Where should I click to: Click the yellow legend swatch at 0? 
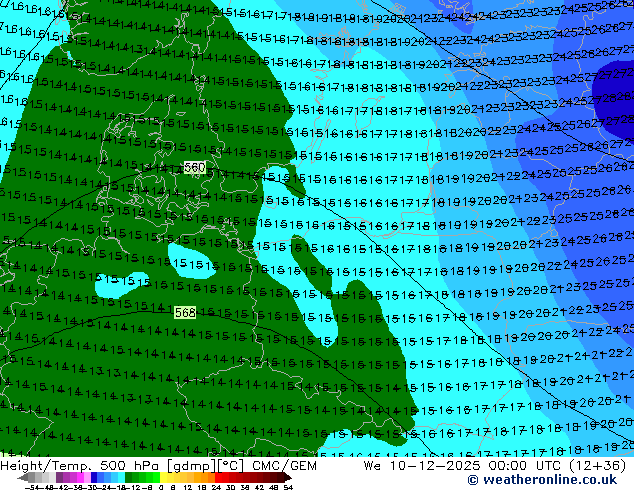coord(163,477)
